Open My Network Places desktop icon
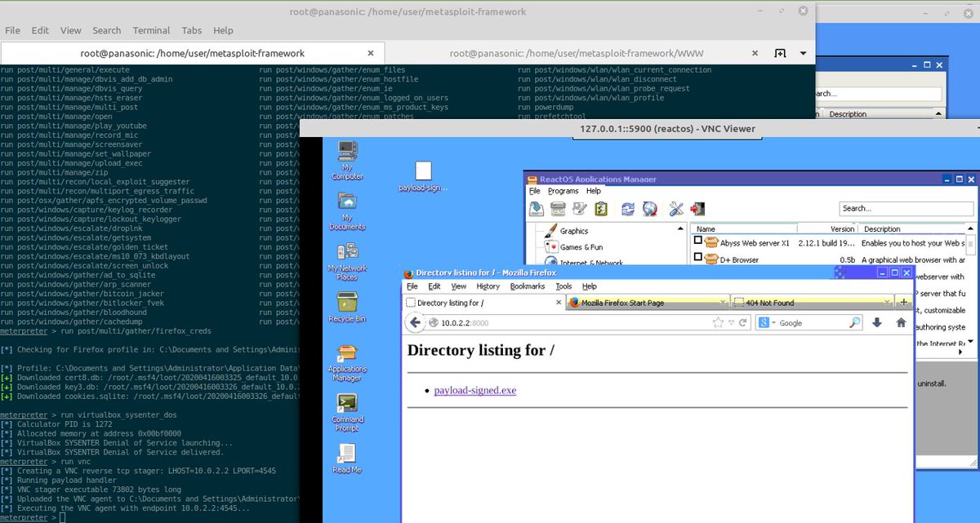Viewport: 980px width, 523px height. [x=347, y=261]
